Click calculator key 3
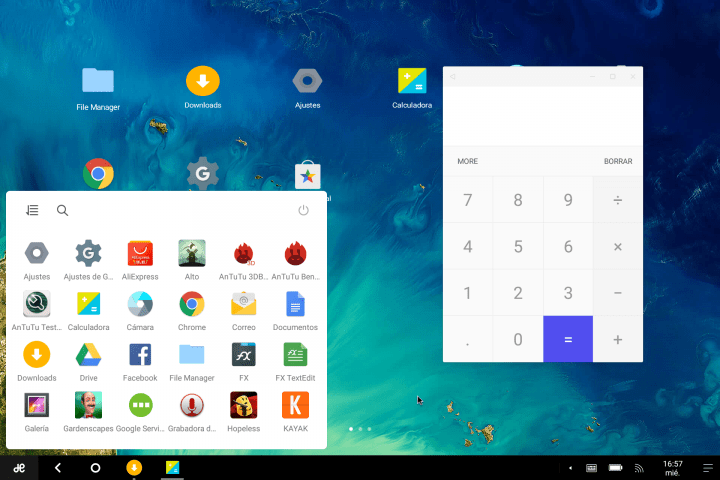The width and height of the screenshot is (720, 480). click(x=568, y=293)
